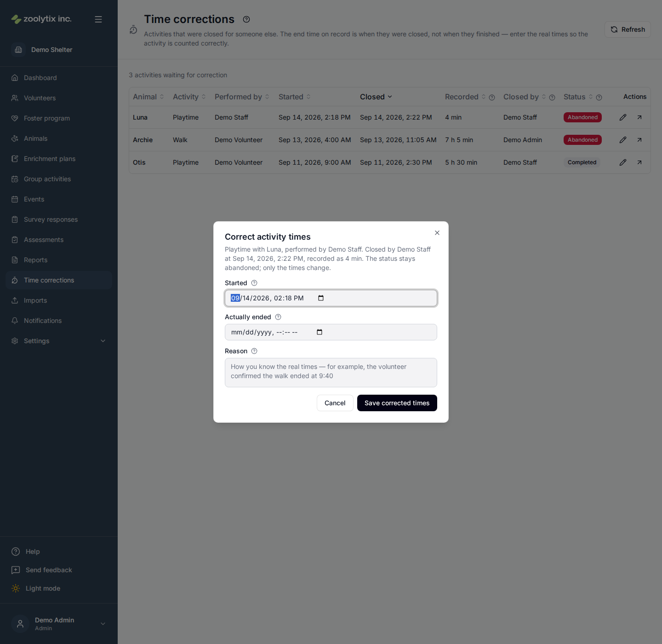The height and width of the screenshot is (644, 662).
Task: Sort table by Animal column
Action: (148, 97)
